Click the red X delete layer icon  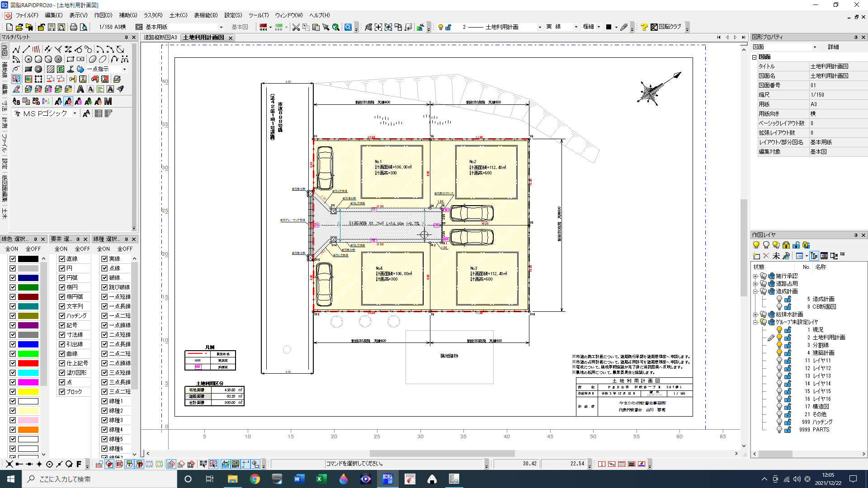click(x=766, y=256)
